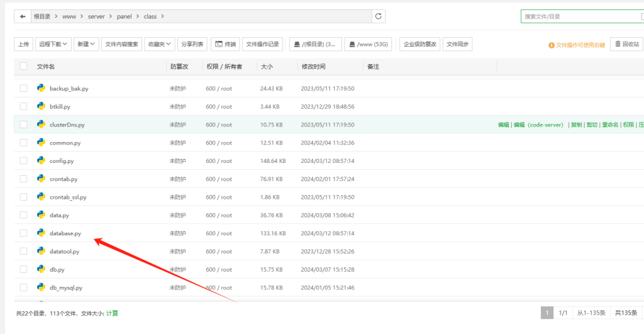This screenshot has width=644, height=334.
Task: Open the 终端 terminal button
Action: point(225,44)
